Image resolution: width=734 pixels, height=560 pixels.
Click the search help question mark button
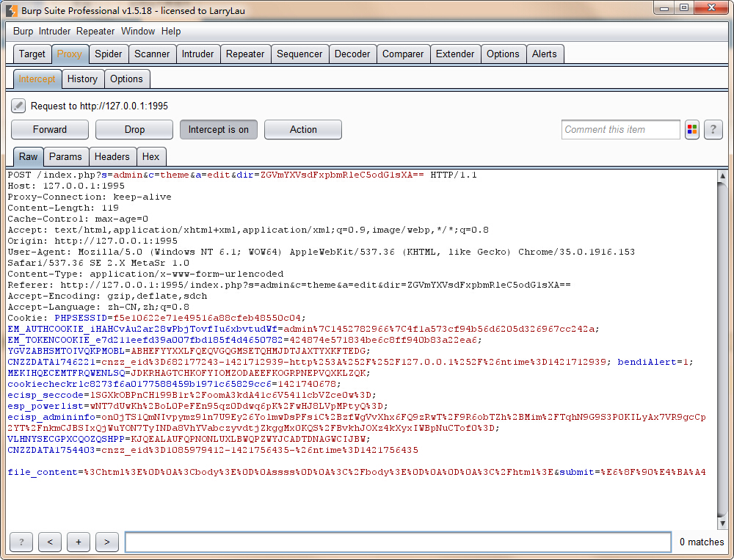coord(21,542)
